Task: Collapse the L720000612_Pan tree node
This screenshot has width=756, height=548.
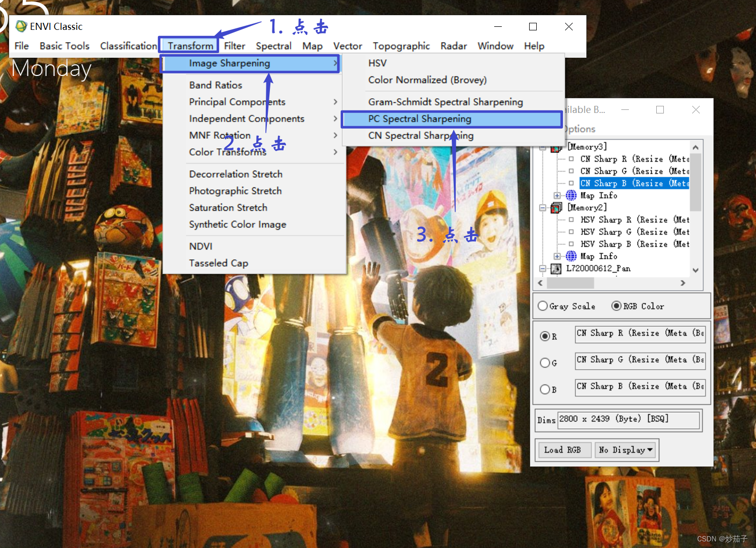Action: click(543, 268)
